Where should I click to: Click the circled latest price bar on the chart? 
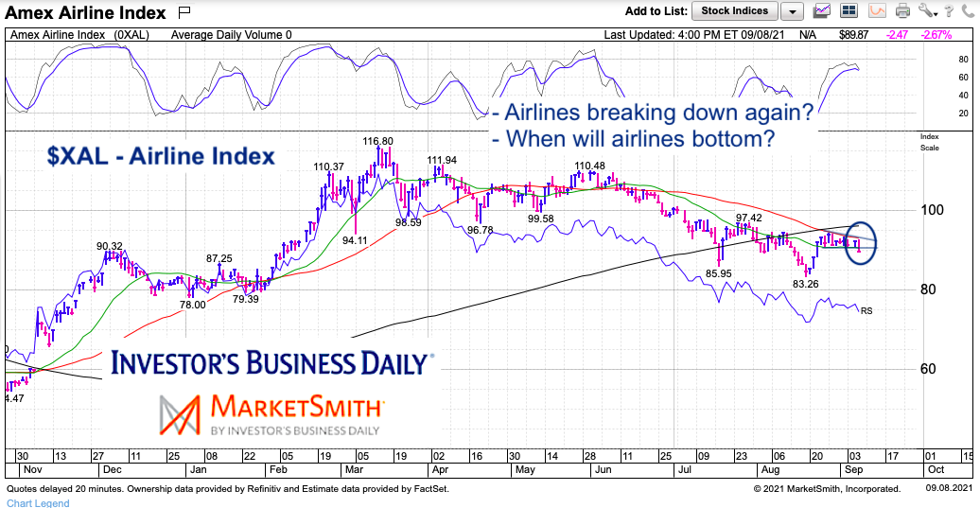[859, 244]
